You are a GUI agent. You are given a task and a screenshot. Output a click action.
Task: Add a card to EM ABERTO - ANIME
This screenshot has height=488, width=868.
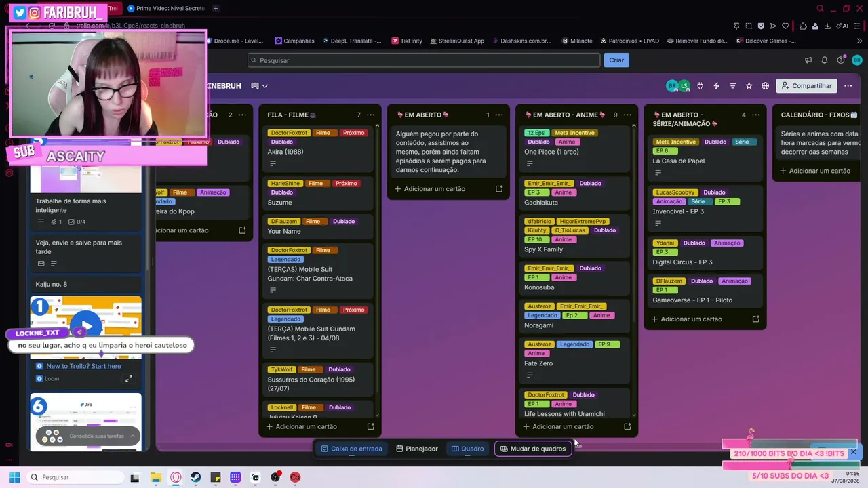(x=563, y=426)
